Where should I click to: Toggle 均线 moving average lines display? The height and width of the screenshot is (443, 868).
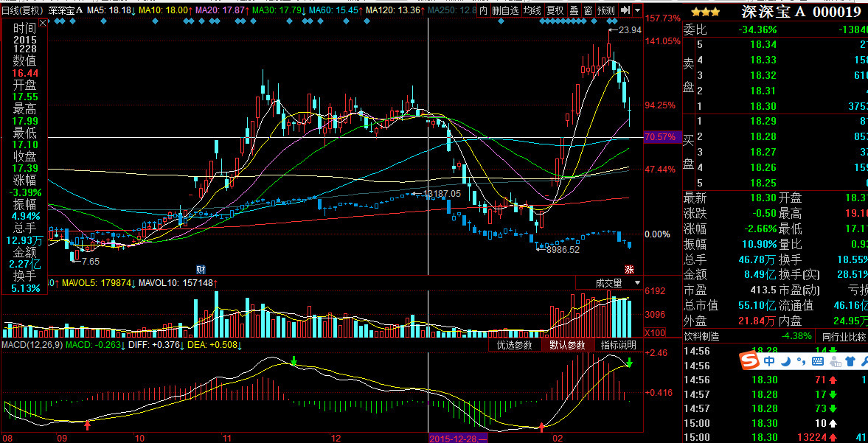point(532,10)
